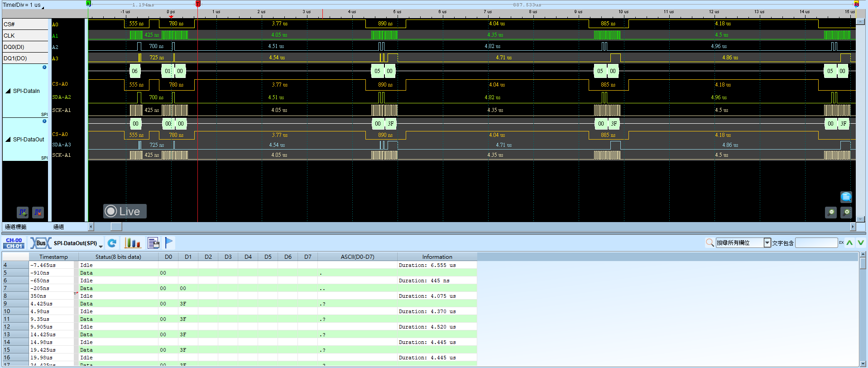The width and height of the screenshot is (868, 368).
Task: Zoom out the waveform view
Action: (831, 212)
